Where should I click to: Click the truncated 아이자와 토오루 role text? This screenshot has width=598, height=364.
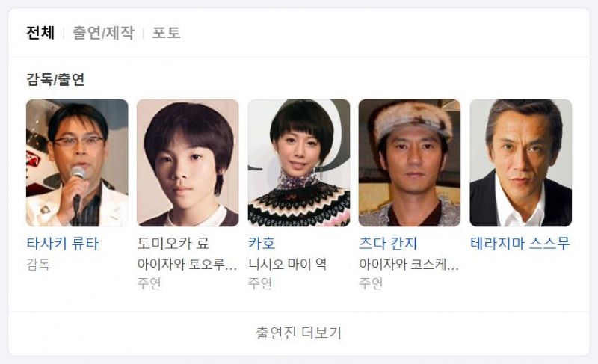(187, 264)
